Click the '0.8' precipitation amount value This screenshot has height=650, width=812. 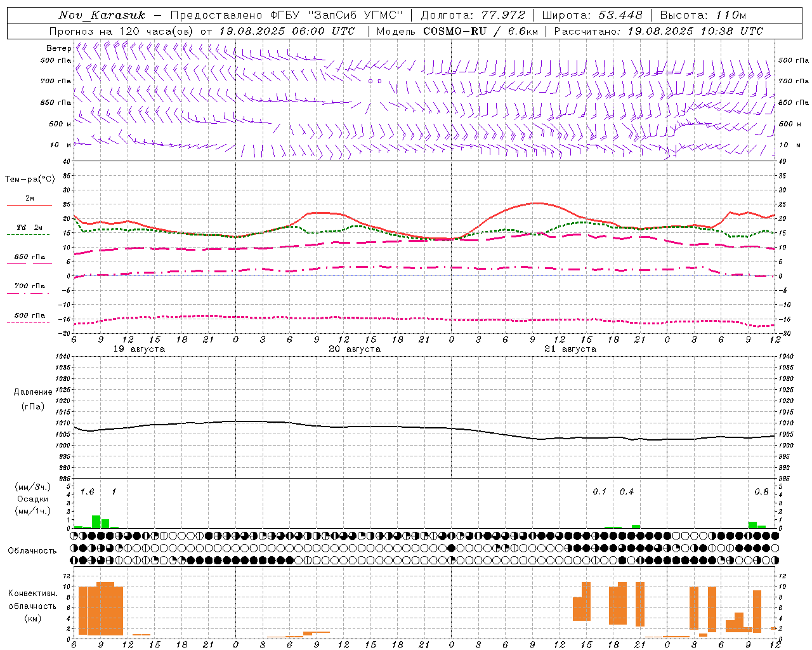coord(761,492)
